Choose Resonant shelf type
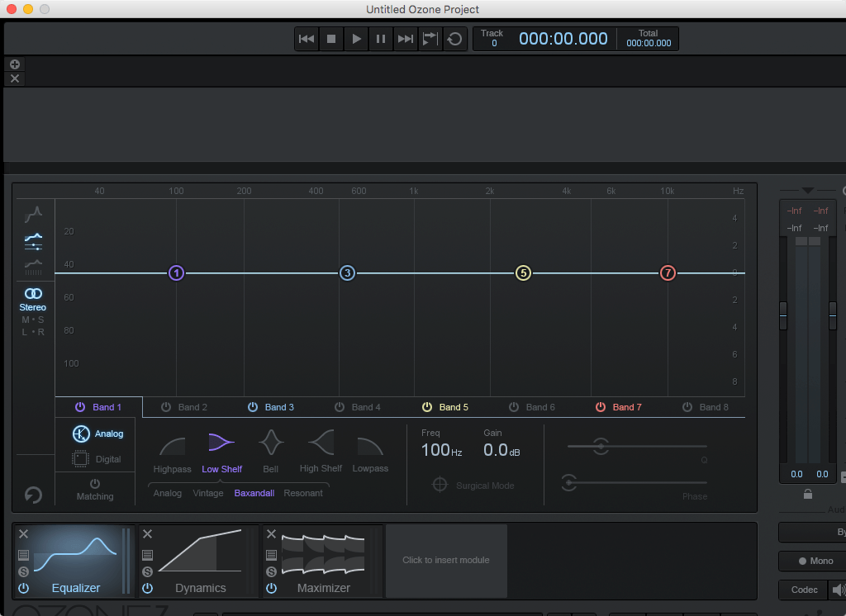This screenshot has width=846, height=616. (x=303, y=493)
